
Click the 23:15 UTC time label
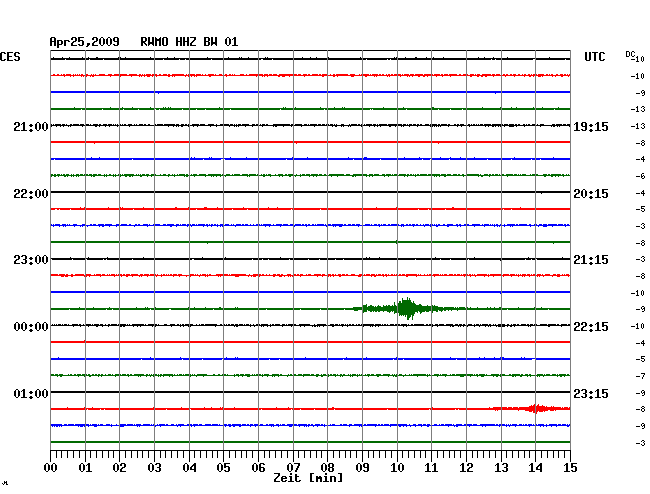coord(591,393)
